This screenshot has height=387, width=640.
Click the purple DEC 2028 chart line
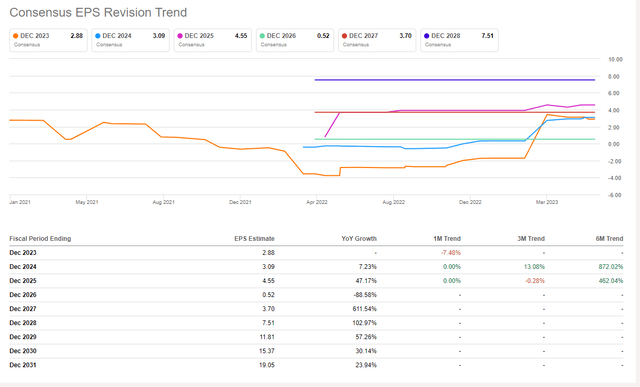(455, 80)
